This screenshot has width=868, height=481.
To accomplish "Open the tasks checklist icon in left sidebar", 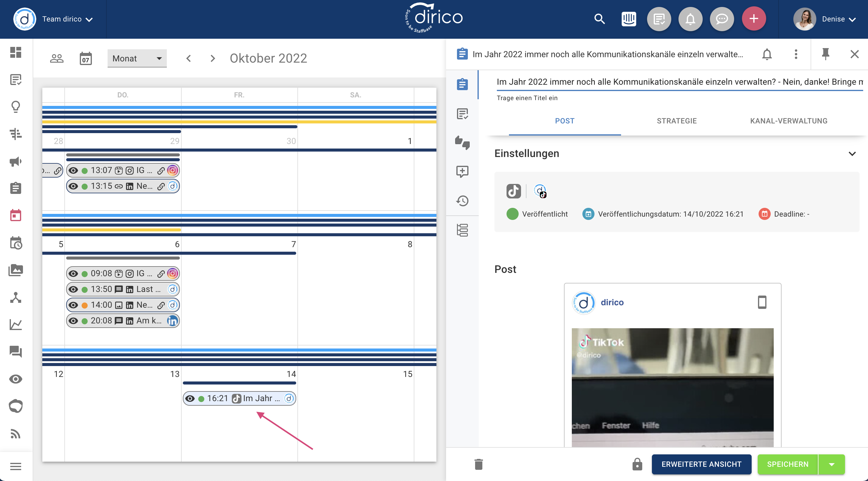I will coord(16,80).
